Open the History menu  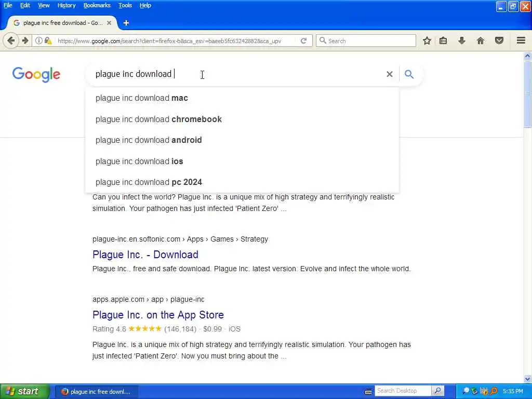(66, 5)
